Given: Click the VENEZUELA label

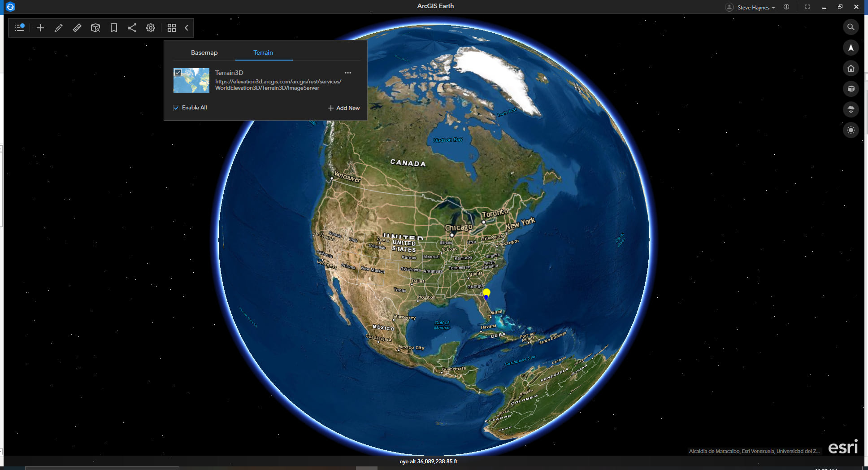Looking at the screenshot, I should point(554,375).
